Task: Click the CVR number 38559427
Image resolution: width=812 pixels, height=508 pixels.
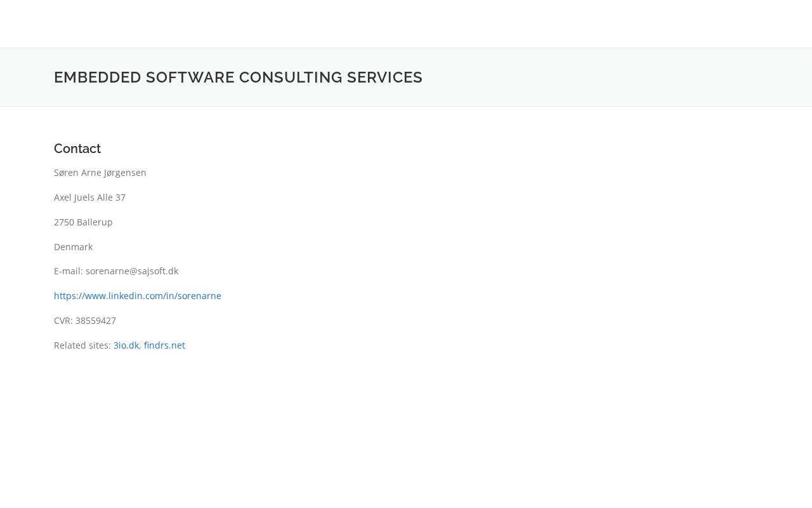Action: point(96,321)
